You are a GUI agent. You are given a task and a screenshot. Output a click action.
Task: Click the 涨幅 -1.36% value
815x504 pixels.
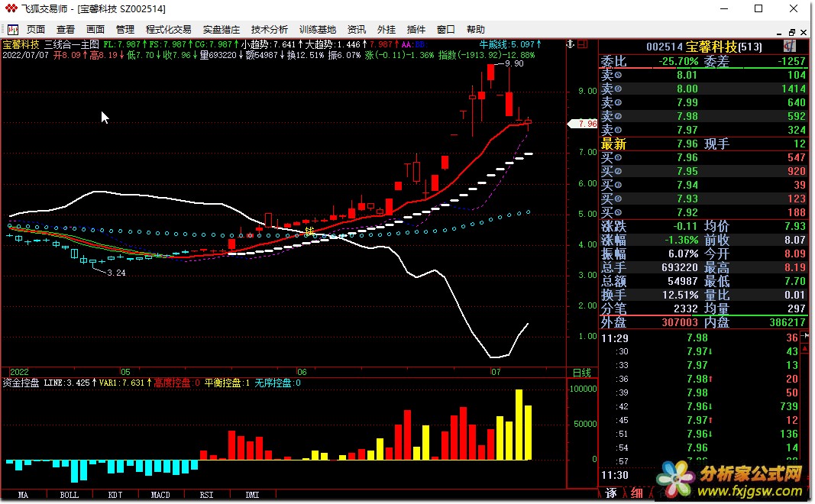coord(681,240)
